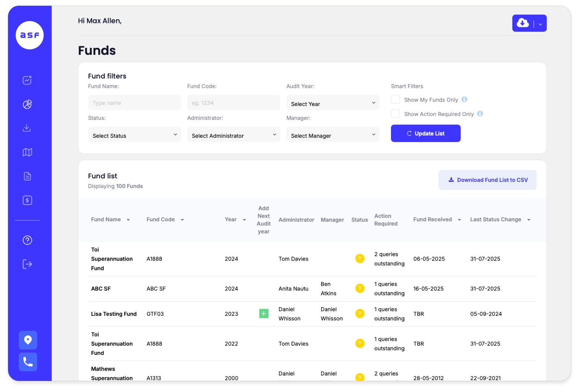Open the dashboard chart icon in the sidebar

click(x=27, y=80)
